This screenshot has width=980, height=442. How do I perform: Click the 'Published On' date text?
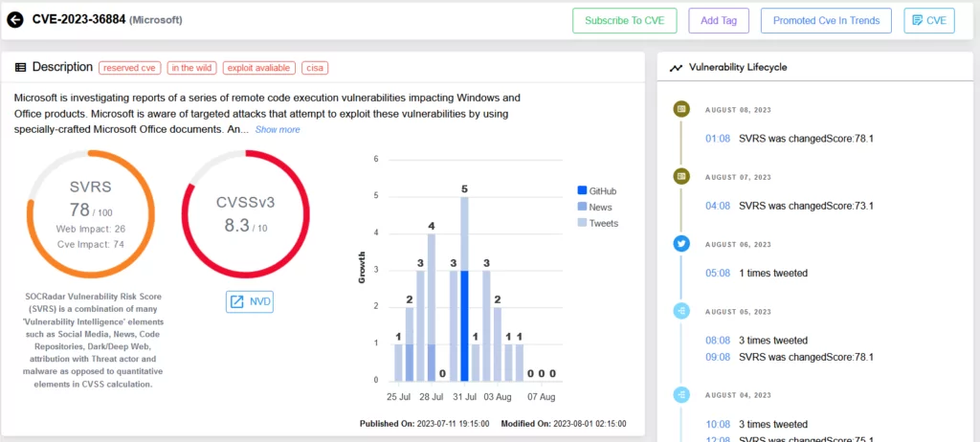pos(424,423)
